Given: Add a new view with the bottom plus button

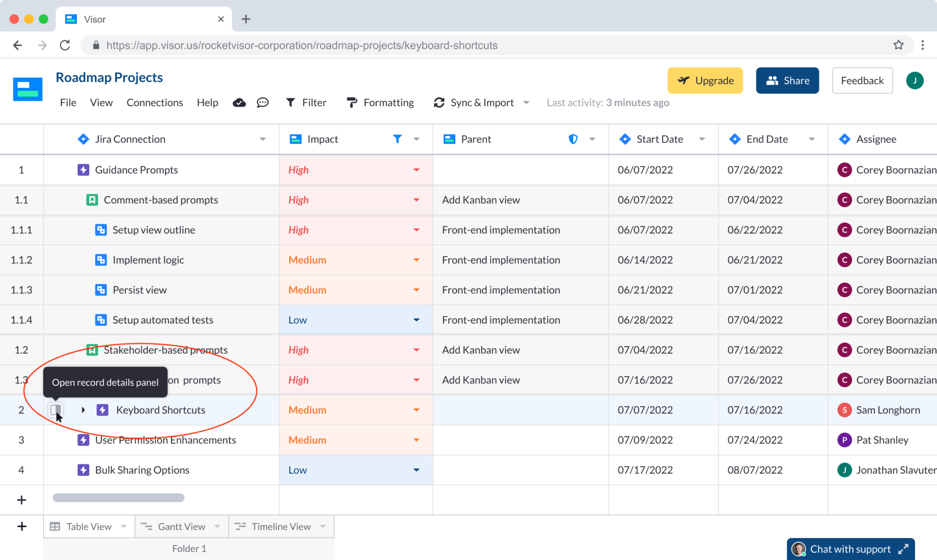Looking at the screenshot, I should (x=22, y=526).
